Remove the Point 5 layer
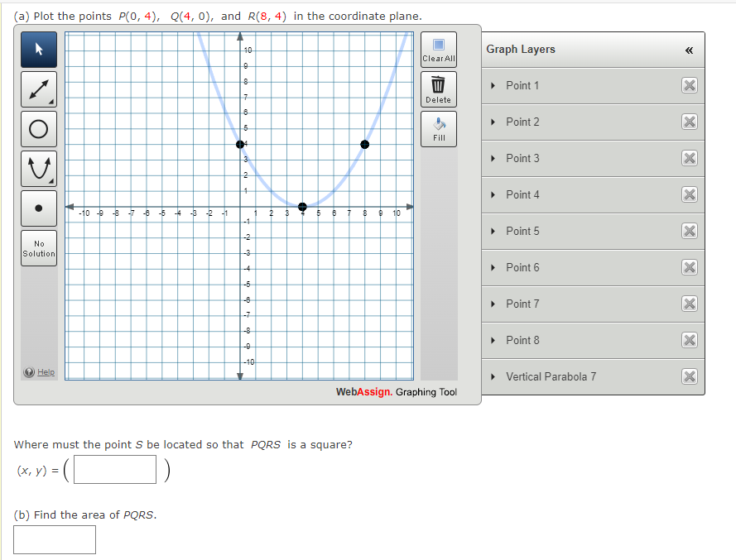Screen dimensions: 736x560 690,232
